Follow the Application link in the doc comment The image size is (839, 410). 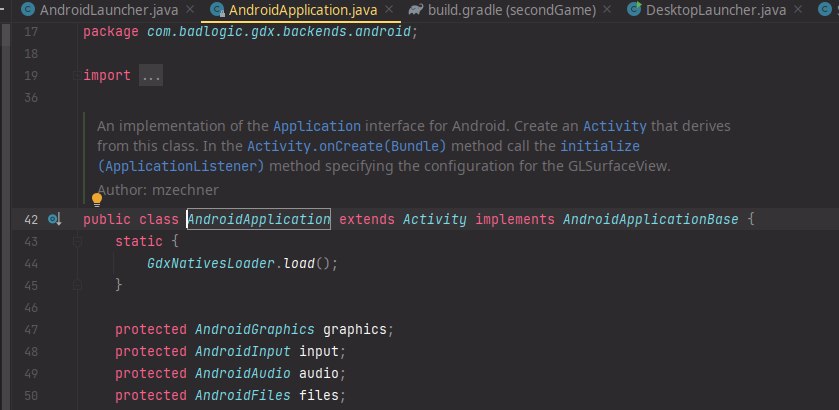(x=317, y=126)
